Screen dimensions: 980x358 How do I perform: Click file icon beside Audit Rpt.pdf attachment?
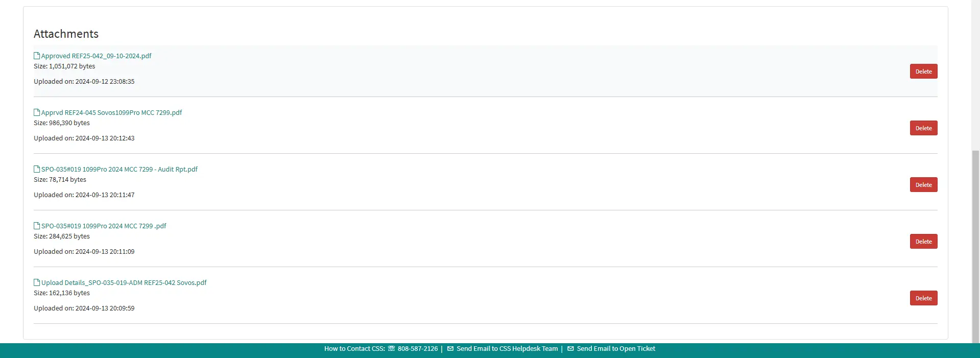(37, 169)
